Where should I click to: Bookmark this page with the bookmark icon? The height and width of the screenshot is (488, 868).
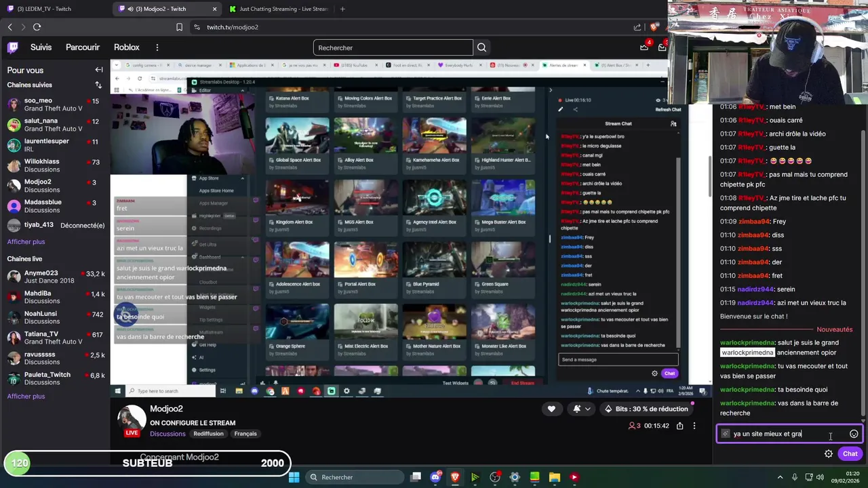pos(179,27)
